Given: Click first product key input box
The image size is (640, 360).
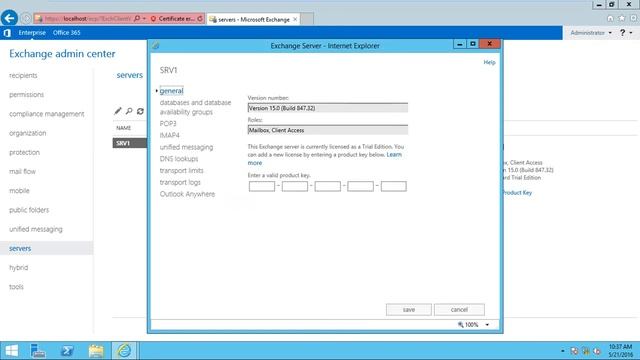Looking at the screenshot, I should tap(262, 187).
